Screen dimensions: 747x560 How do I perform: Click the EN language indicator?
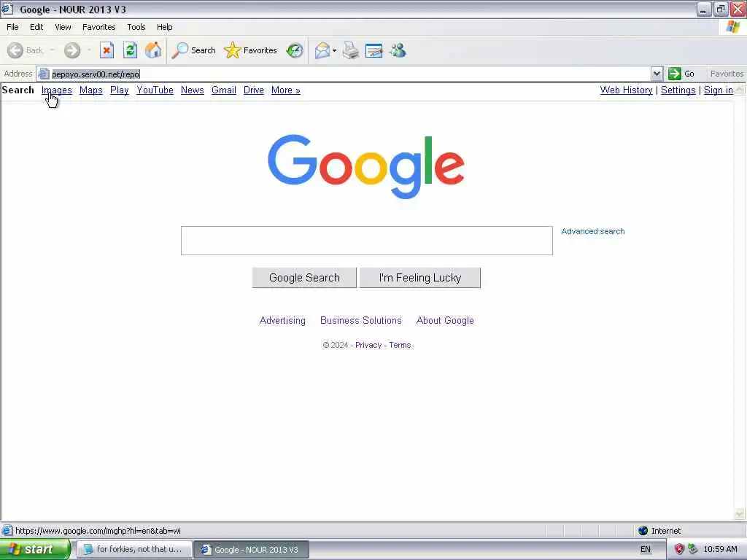pyautogui.click(x=646, y=549)
